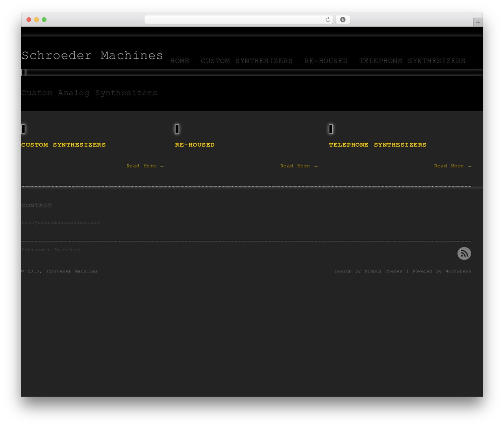This screenshot has width=504, height=427.
Task: Maximize the window with green button
Action: pyautogui.click(x=44, y=20)
